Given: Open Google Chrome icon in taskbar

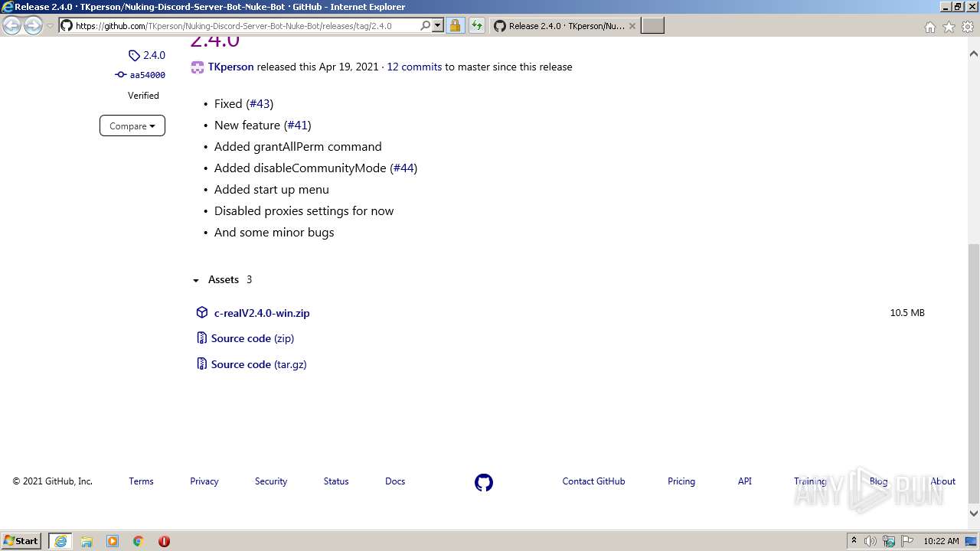Looking at the screenshot, I should pos(139,541).
